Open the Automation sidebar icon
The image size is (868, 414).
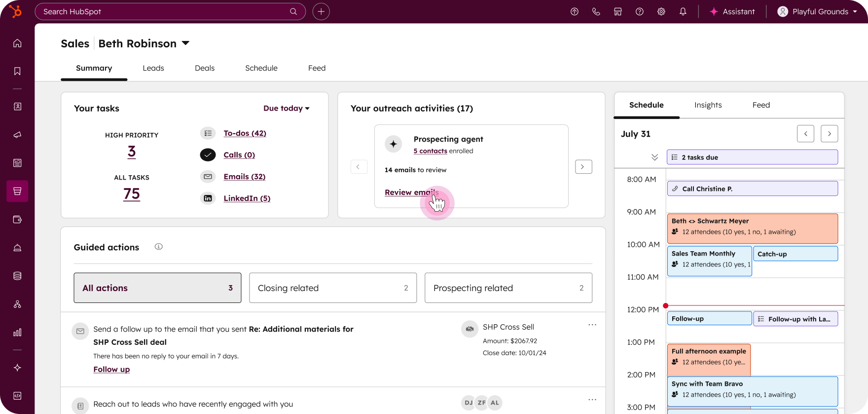pyautogui.click(x=17, y=304)
